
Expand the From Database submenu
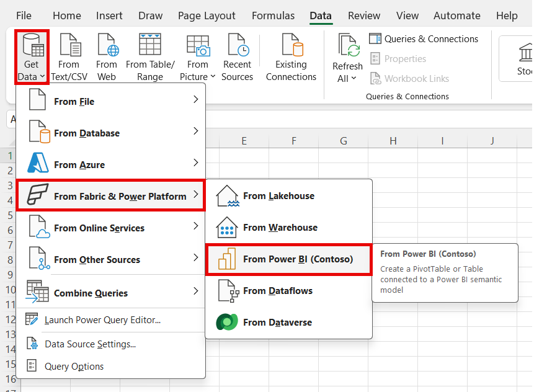(x=110, y=132)
